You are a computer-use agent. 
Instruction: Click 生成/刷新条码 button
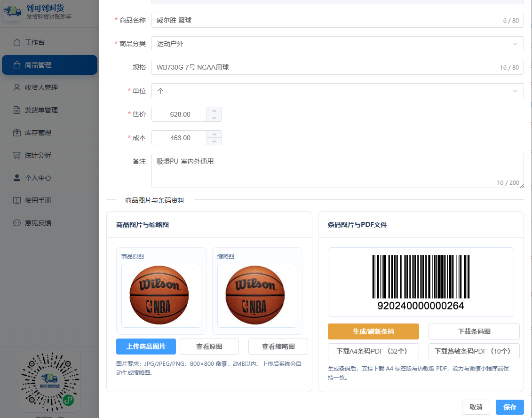point(373,331)
